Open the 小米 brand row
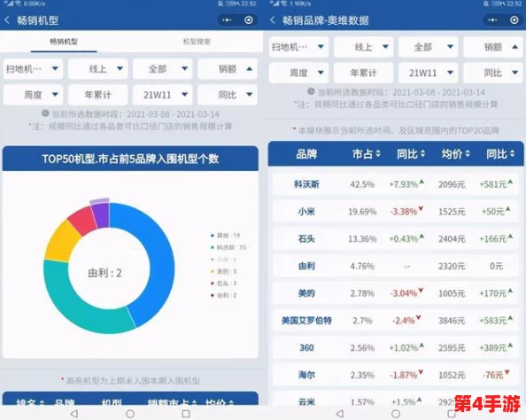This screenshot has height=420, width=526. point(396,211)
